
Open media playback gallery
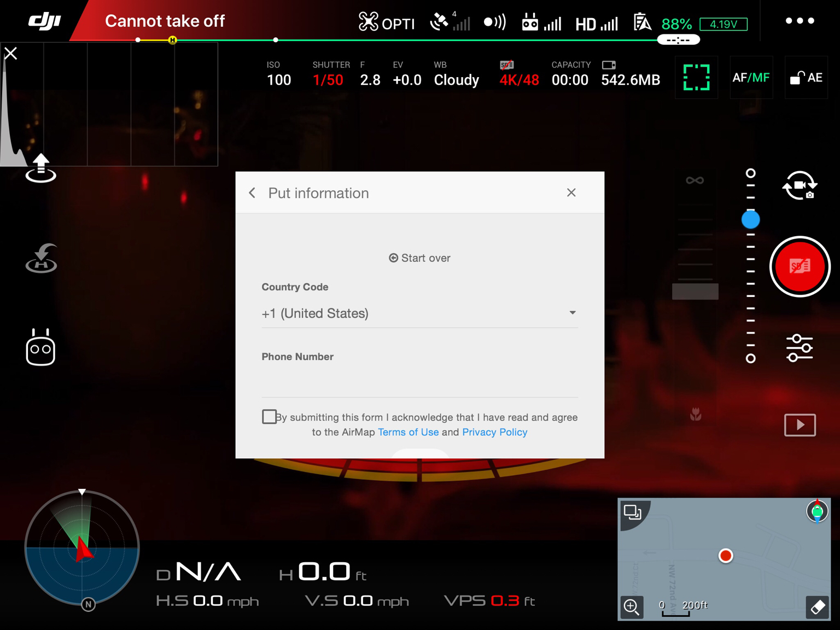pos(800,424)
